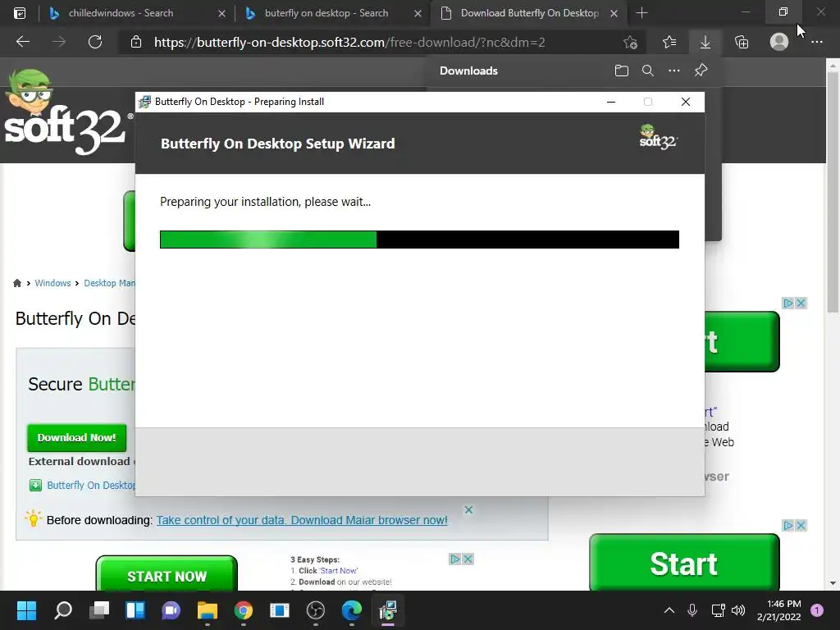Open the Favorites list
Screen dimensions: 840x630
(x=669, y=42)
